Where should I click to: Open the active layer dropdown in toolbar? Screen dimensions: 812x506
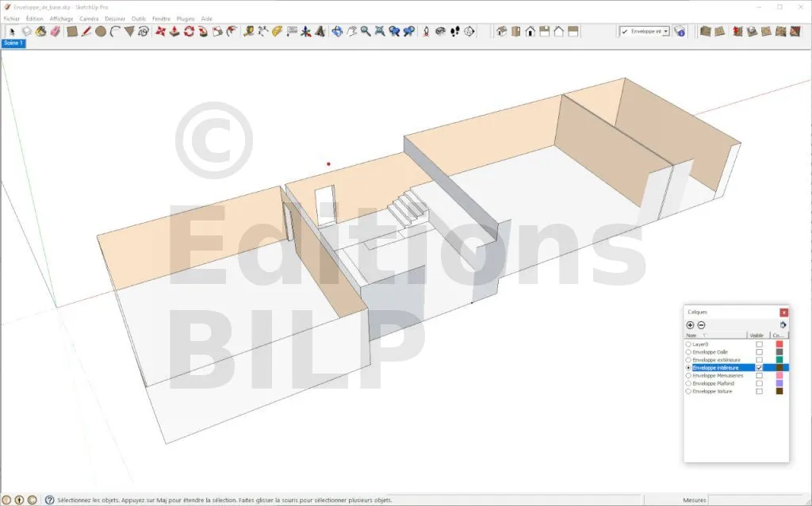(665, 32)
